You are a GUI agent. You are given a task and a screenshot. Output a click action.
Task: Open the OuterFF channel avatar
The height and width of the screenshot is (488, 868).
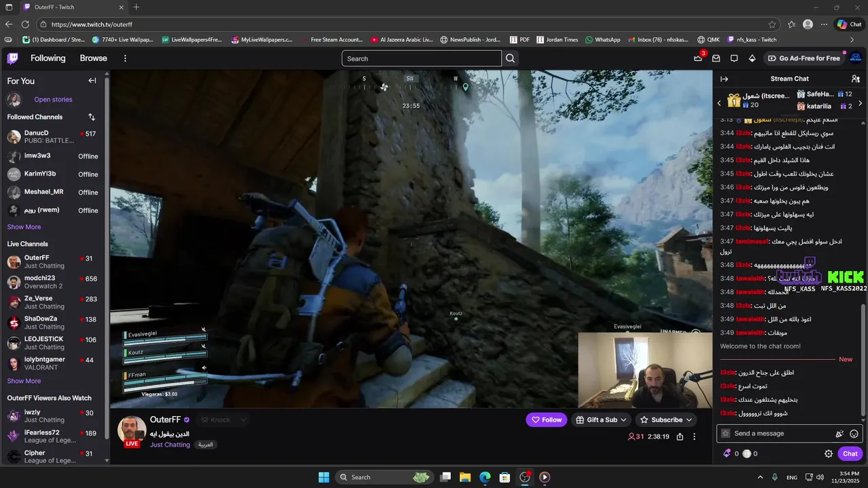coord(132,430)
